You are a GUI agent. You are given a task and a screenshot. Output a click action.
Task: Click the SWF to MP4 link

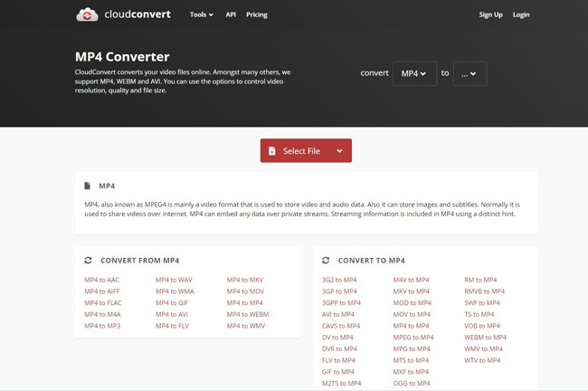click(x=482, y=303)
